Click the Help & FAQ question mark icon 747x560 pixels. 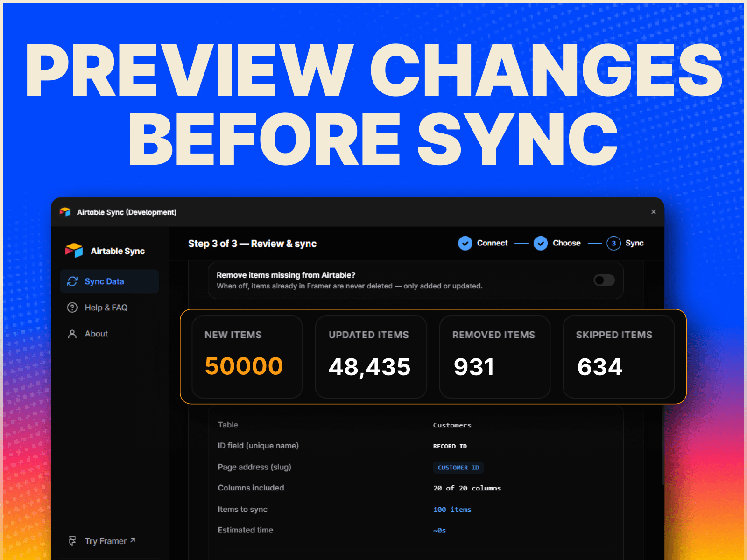pyautogui.click(x=72, y=308)
